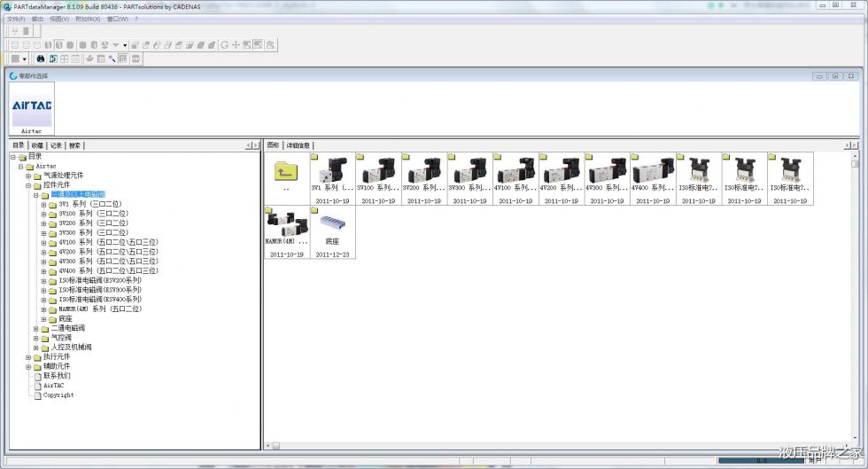868x469 pixels.
Task: Select the Copyright document in tree
Action: click(58, 395)
